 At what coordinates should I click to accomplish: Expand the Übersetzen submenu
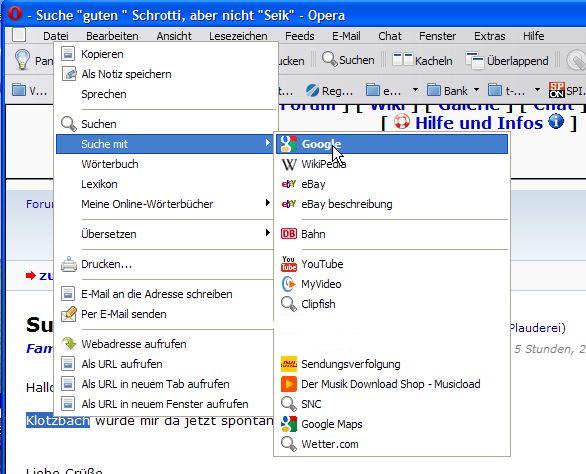(164, 234)
